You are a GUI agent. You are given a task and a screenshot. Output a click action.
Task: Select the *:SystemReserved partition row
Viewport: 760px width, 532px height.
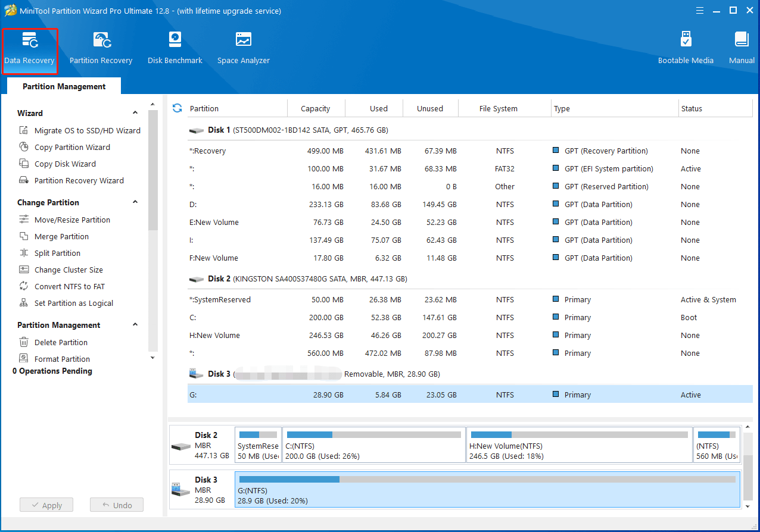pos(470,299)
